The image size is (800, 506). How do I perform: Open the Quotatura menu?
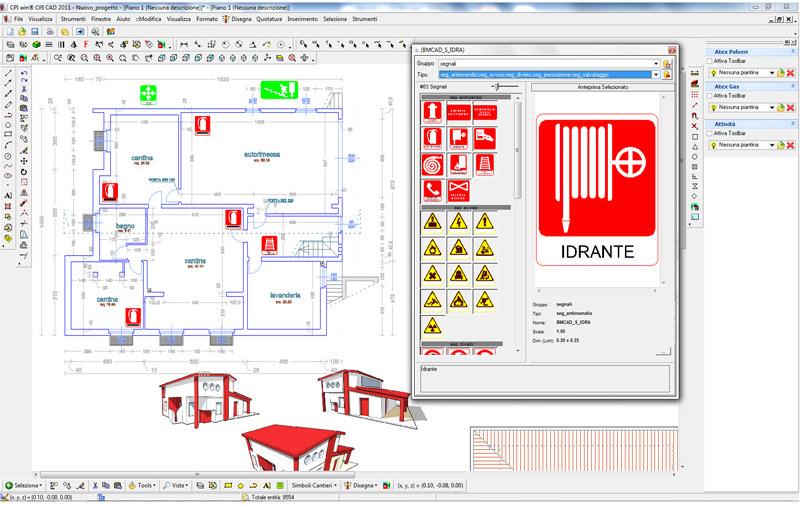click(269, 19)
